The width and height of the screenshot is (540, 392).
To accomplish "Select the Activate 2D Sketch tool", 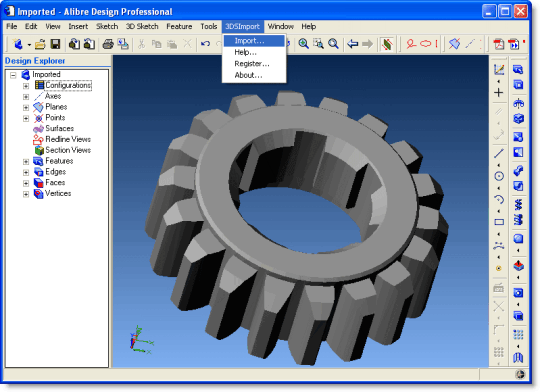I will click(499, 70).
